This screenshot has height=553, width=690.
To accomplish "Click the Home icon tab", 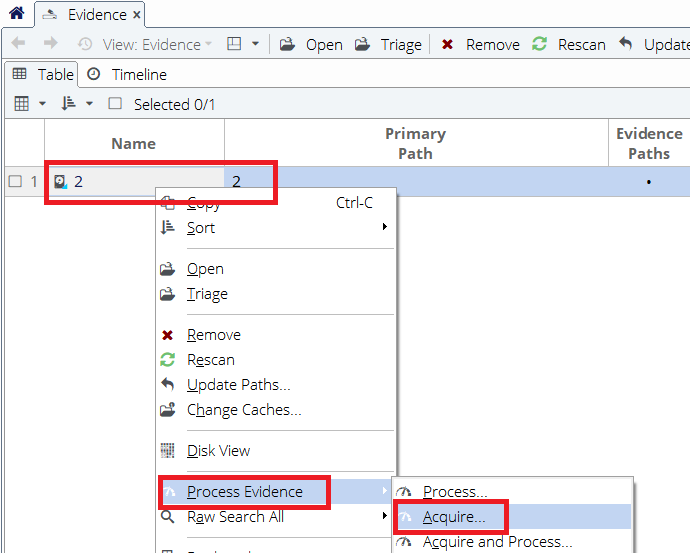I will (x=16, y=14).
